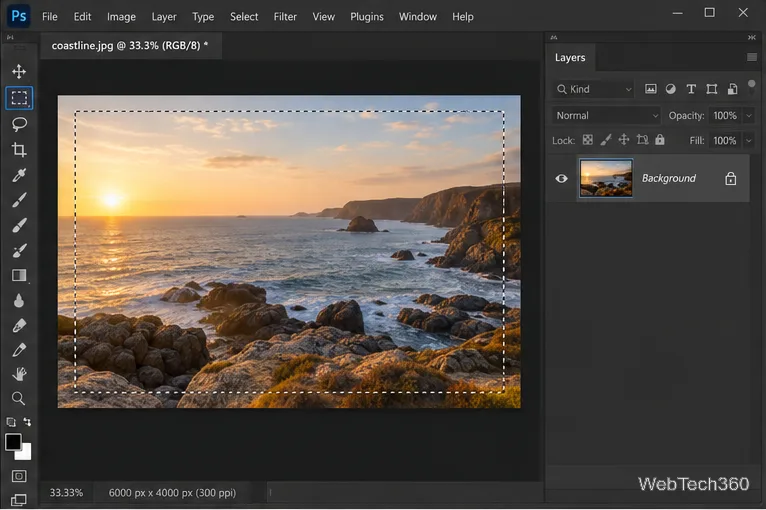766x510 pixels.
Task: Click the Background layer lock icon
Action: pos(730,178)
